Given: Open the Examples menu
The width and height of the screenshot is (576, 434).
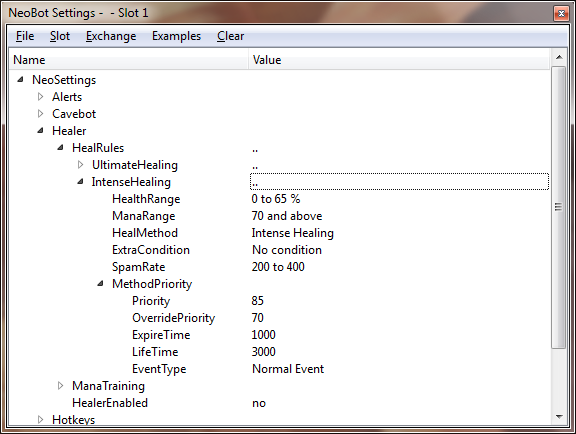Looking at the screenshot, I should tap(176, 36).
